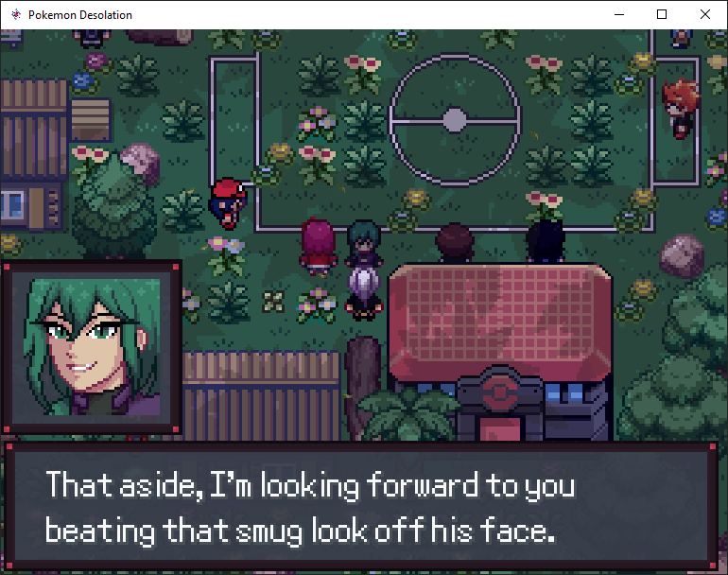Click the word "smug" in the dialogue
The width and height of the screenshot is (728, 575).
tap(269, 531)
